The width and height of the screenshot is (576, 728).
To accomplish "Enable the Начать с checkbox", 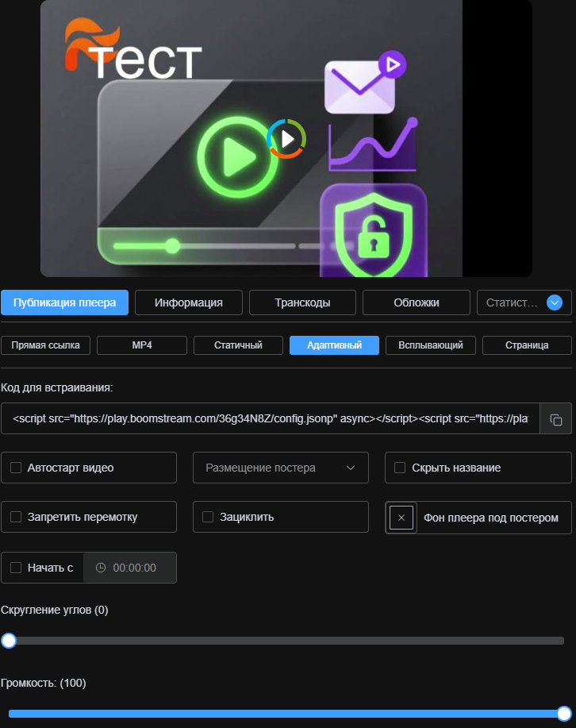I will point(16,568).
